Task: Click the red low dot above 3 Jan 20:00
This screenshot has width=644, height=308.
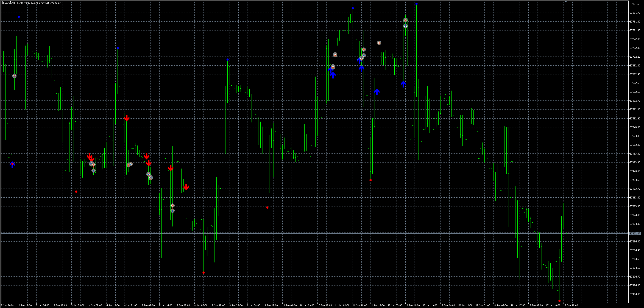Action: [76, 192]
